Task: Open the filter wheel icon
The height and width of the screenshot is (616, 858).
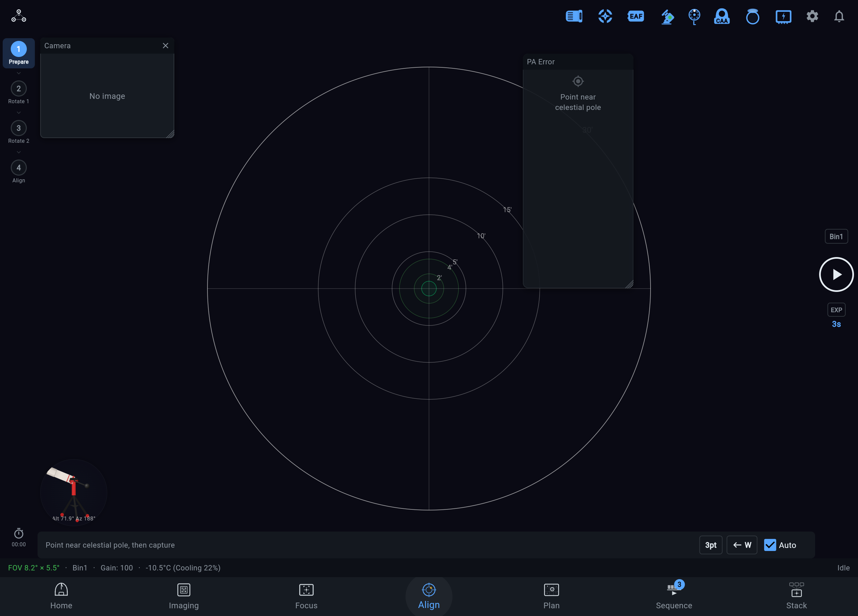Action: pyautogui.click(x=694, y=17)
